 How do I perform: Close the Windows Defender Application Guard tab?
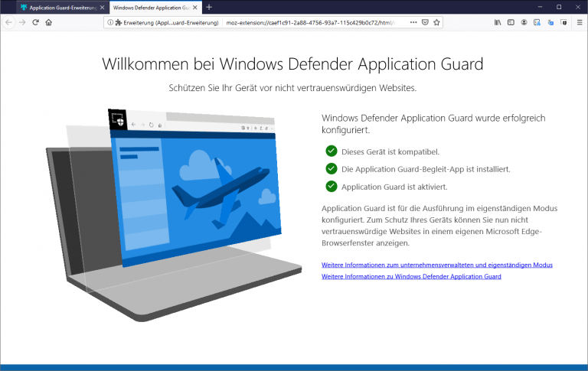[x=196, y=7]
